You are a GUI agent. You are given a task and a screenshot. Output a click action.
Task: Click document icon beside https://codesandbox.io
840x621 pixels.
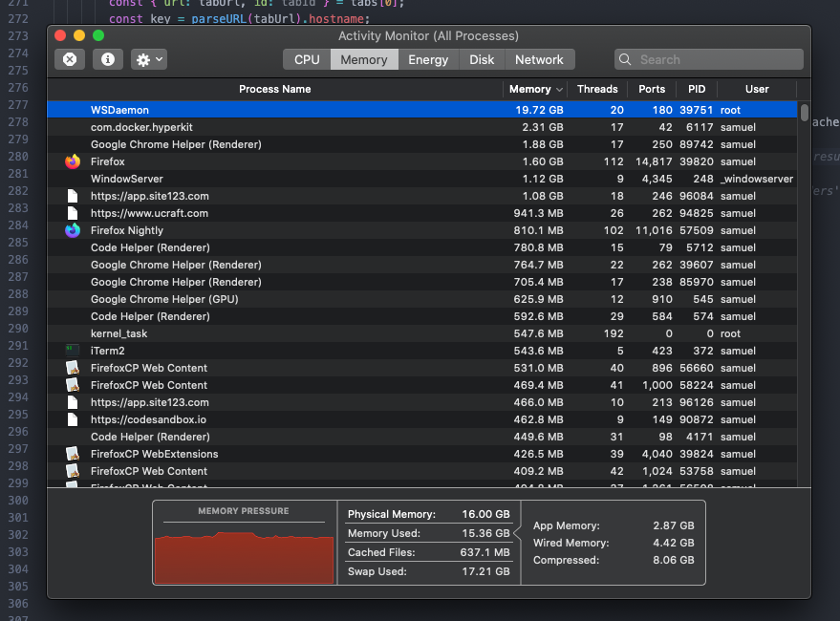click(x=73, y=419)
